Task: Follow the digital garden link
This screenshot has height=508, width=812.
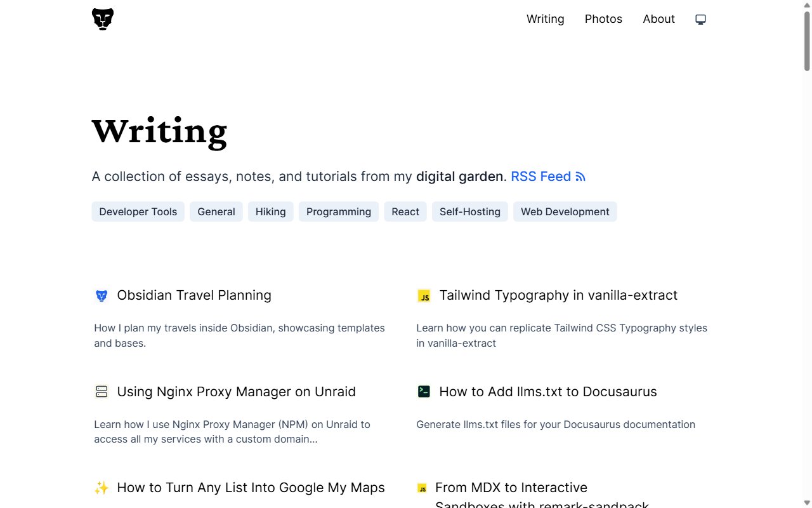Action: pos(460,177)
